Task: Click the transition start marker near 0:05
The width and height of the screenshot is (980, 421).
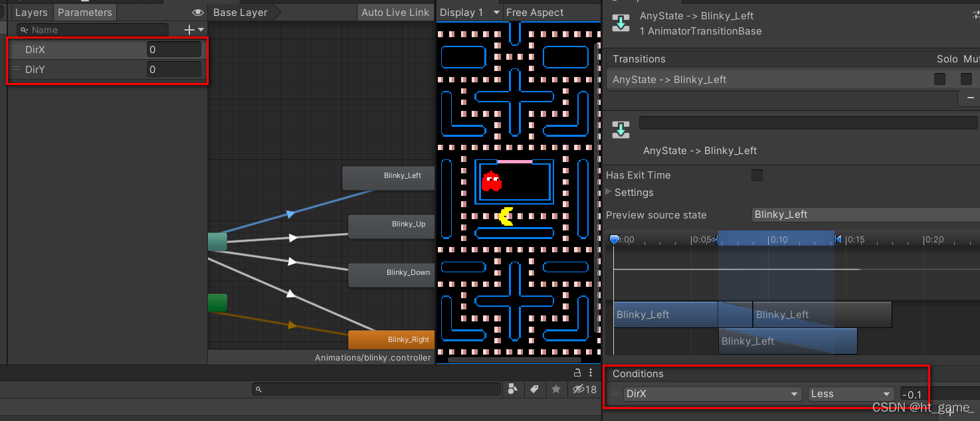Action: point(715,239)
